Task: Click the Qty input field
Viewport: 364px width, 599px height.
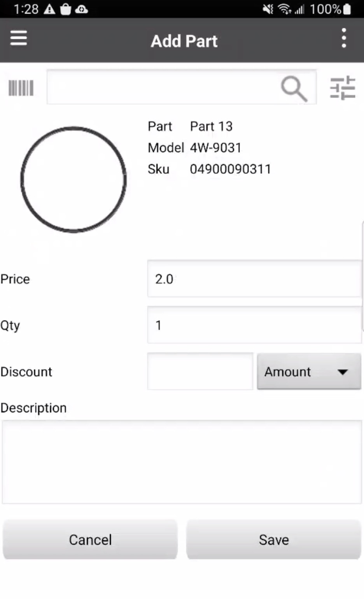Action: (x=254, y=325)
